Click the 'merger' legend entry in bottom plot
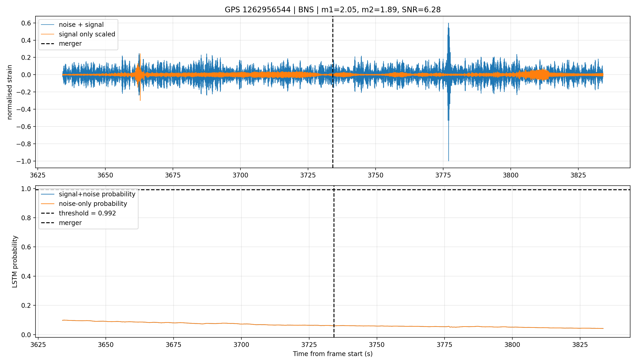The width and height of the screenshot is (637, 364). (61, 223)
